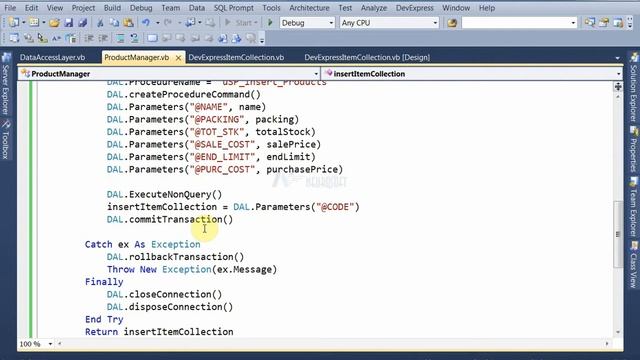This screenshot has width=640, height=360.
Task: Open the Server Explorer side panel
Action: point(6,84)
